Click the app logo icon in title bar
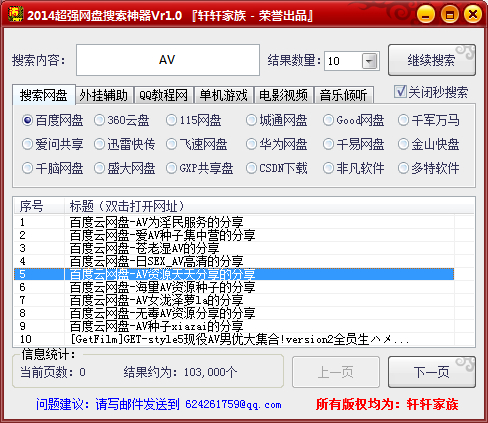 (x=15, y=14)
